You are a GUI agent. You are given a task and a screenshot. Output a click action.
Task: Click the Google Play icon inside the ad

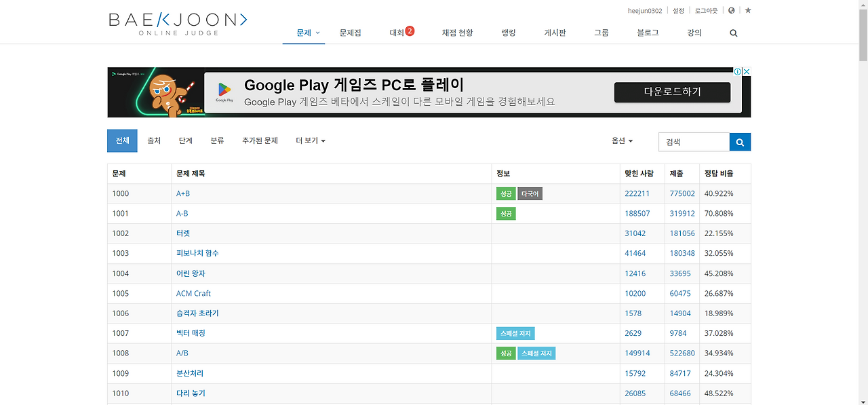point(224,90)
